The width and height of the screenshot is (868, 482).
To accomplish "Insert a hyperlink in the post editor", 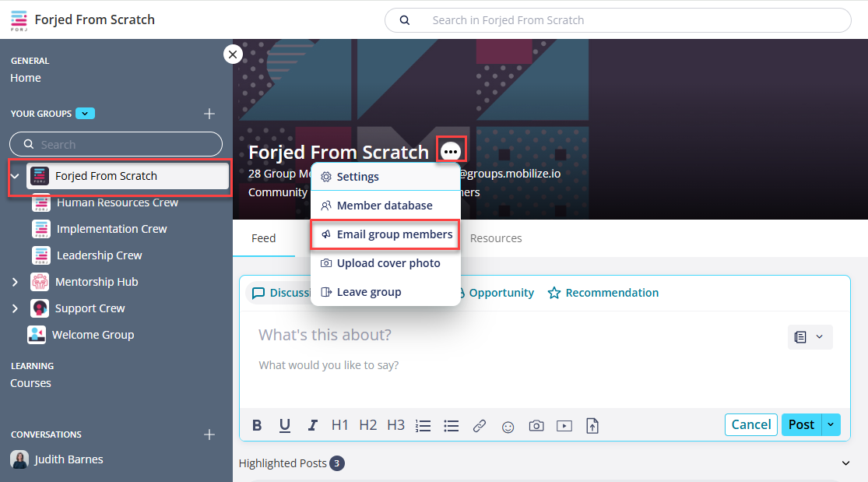I will [x=480, y=426].
